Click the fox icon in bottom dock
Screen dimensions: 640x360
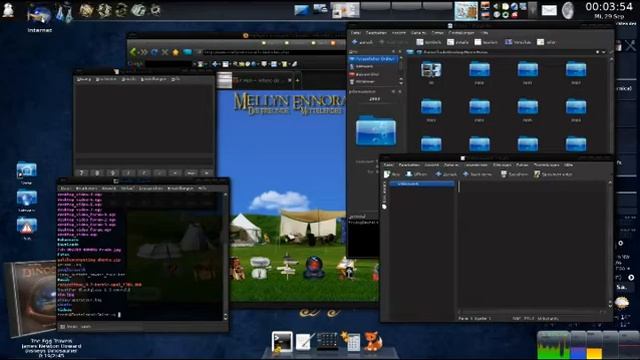373,342
